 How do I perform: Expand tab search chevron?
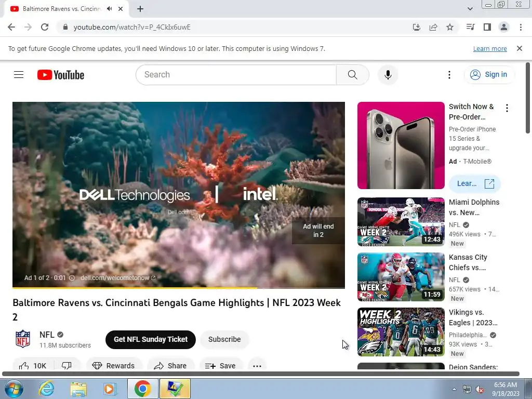click(x=470, y=9)
